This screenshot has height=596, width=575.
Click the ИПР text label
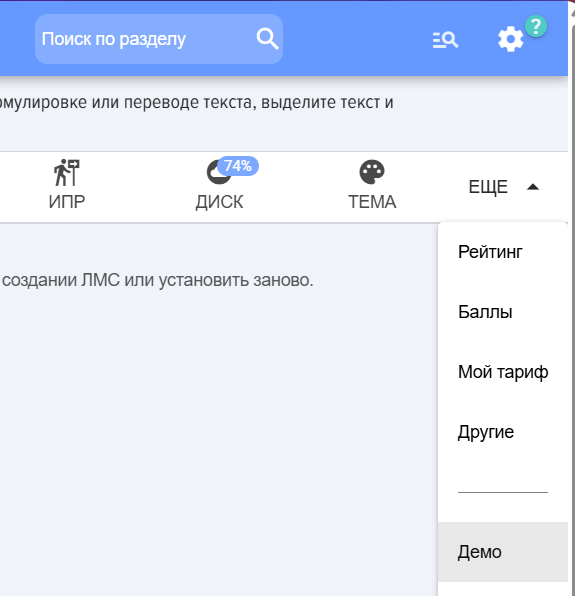pyautogui.click(x=67, y=201)
